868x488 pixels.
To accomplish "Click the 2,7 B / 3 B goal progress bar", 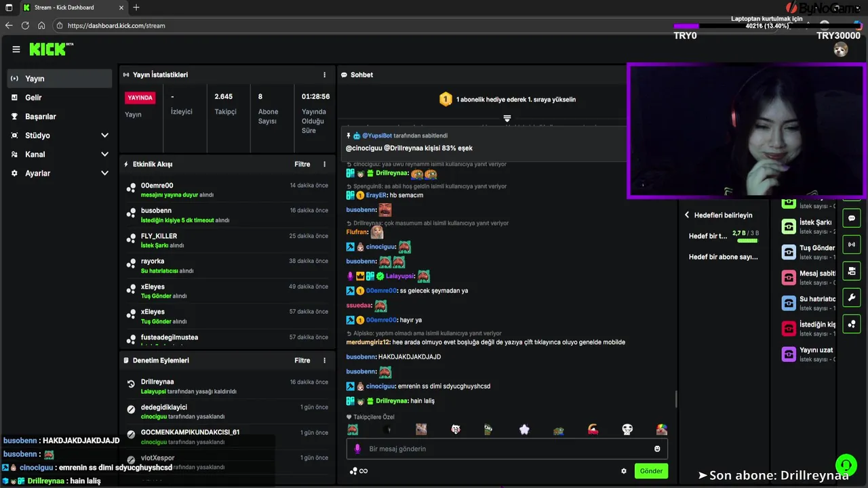I will pyautogui.click(x=747, y=241).
